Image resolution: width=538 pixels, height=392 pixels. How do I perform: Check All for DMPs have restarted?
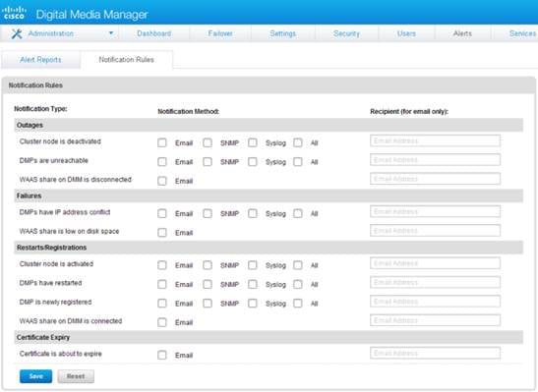tap(298, 284)
